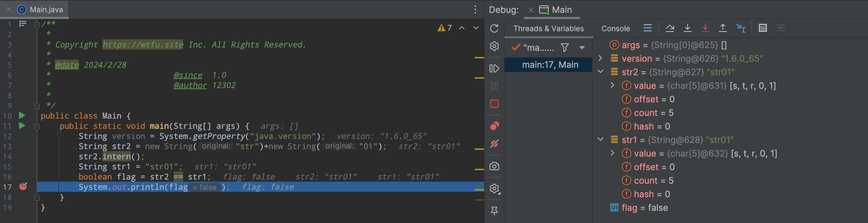Open View Breakpoints (double red circles)
The image size is (868, 223).
(494, 126)
